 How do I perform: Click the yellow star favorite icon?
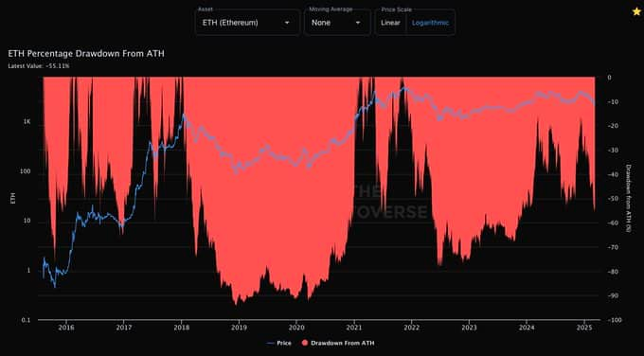[636, 11]
